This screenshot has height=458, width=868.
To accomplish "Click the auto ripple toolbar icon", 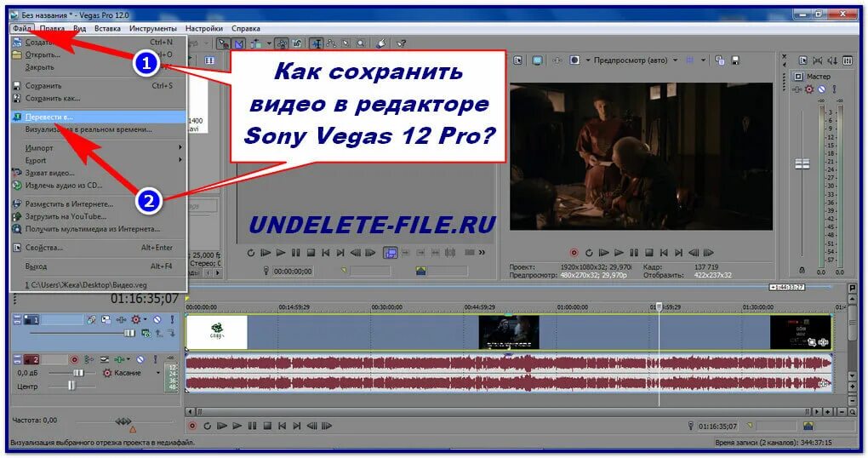I will pyautogui.click(x=256, y=43).
